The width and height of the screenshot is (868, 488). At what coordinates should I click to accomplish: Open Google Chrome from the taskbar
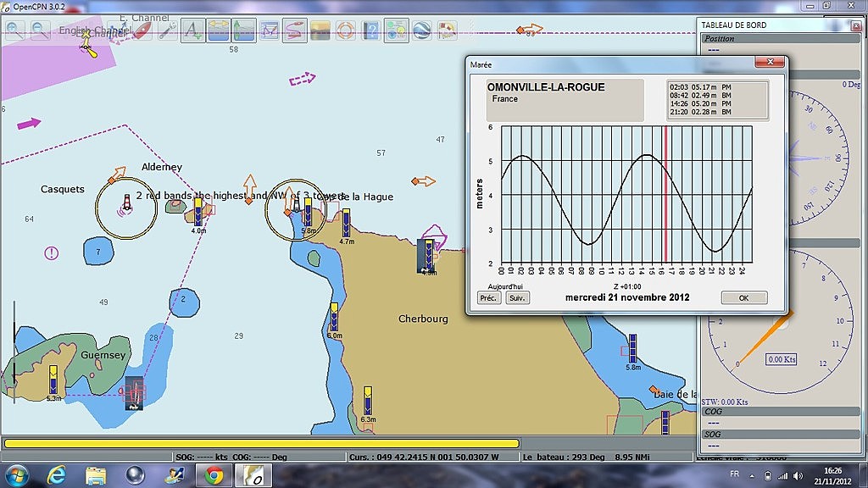(214, 475)
